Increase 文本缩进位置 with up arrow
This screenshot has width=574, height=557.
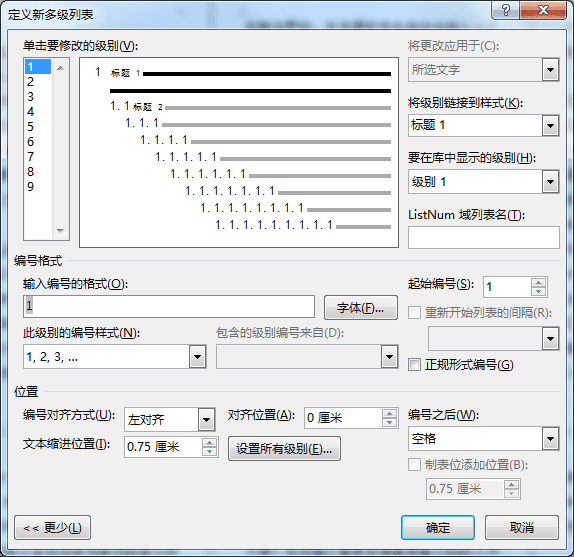209,443
